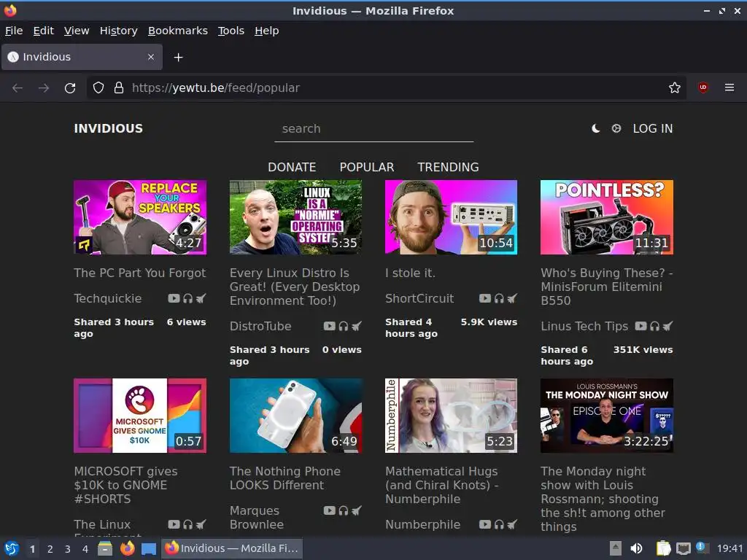This screenshot has width=747, height=560.
Task: Open the Monday Night Show thumbnail
Action: click(x=607, y=416)
